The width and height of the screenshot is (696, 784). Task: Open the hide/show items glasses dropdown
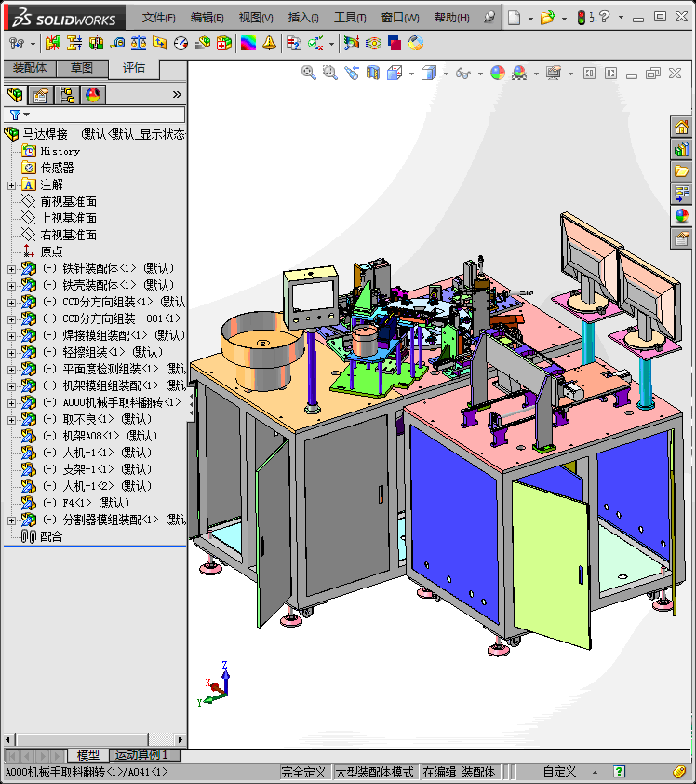[x=480, y=74]
